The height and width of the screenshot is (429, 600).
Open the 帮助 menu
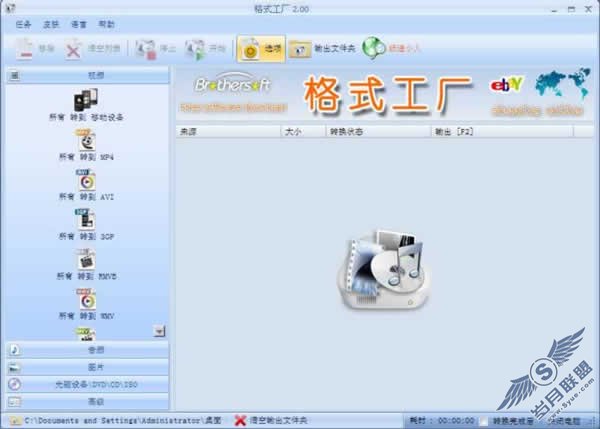[x=106, y=24]
